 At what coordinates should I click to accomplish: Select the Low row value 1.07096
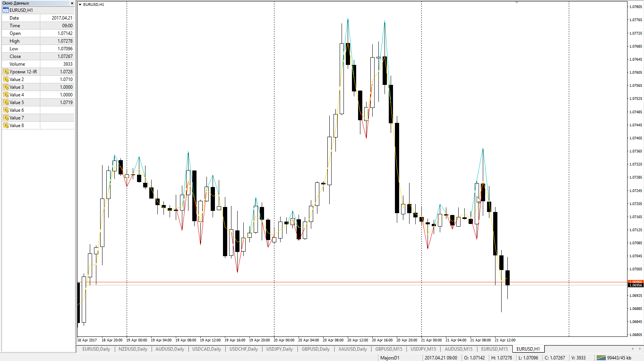click(65, 49)
